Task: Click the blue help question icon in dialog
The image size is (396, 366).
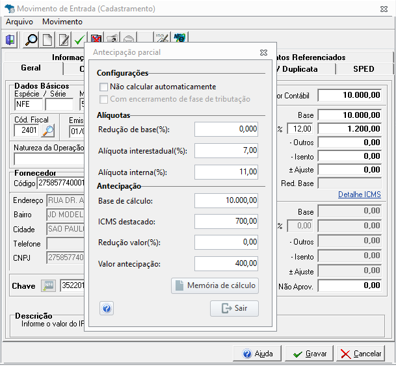Action: coord(107,308)
